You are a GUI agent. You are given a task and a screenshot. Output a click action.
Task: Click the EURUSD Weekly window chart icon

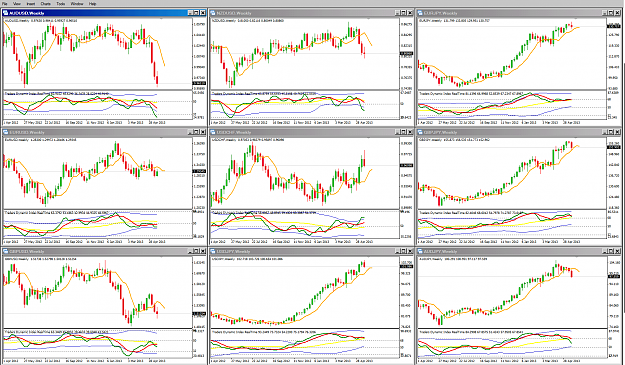pos(6,132)
